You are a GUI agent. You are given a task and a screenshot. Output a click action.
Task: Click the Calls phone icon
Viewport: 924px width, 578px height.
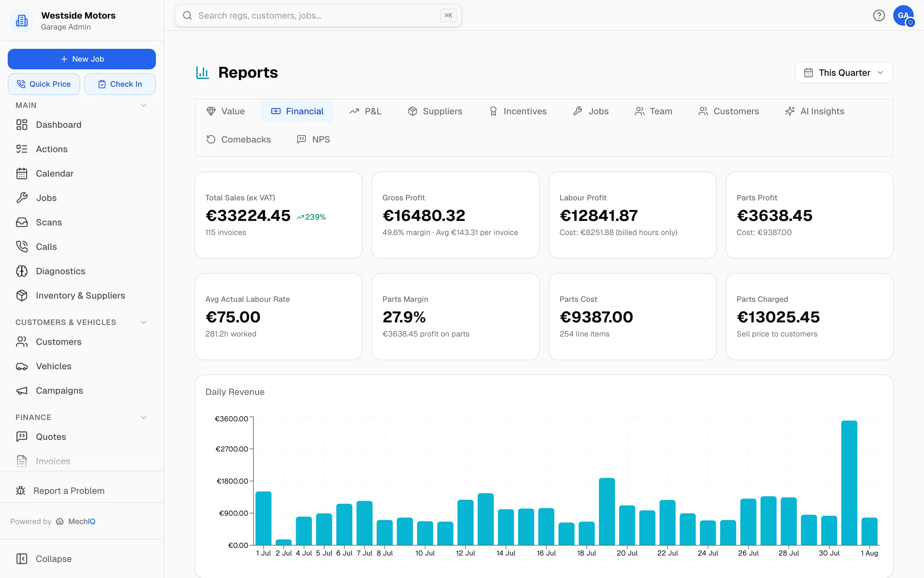click(22, 247)
